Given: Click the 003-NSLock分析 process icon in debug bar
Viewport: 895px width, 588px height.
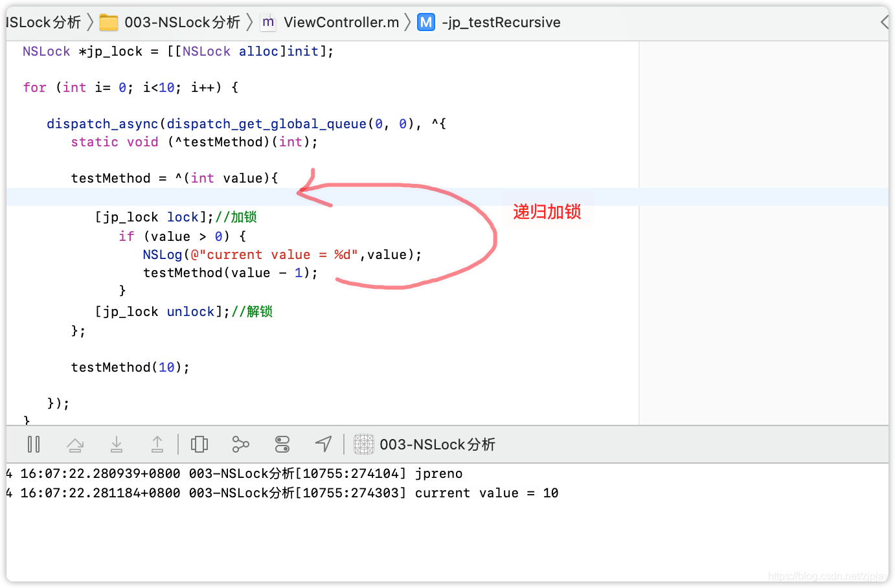Looking at the screenshot, I should (x=364, y=444).
